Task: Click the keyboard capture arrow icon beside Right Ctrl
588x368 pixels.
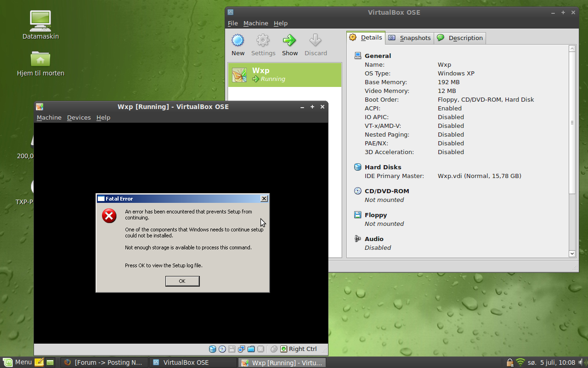Action: pyautogui.click(x=284, y=349)
